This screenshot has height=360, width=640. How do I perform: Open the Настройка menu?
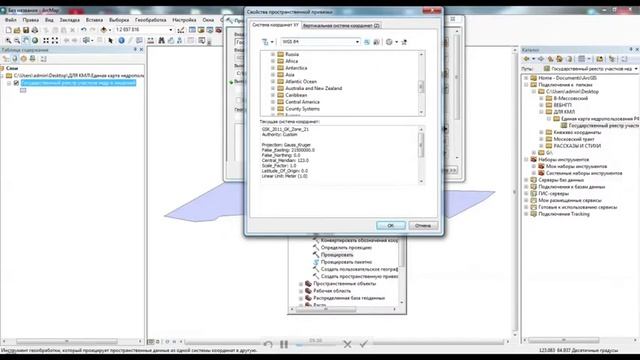click(184, 20)
